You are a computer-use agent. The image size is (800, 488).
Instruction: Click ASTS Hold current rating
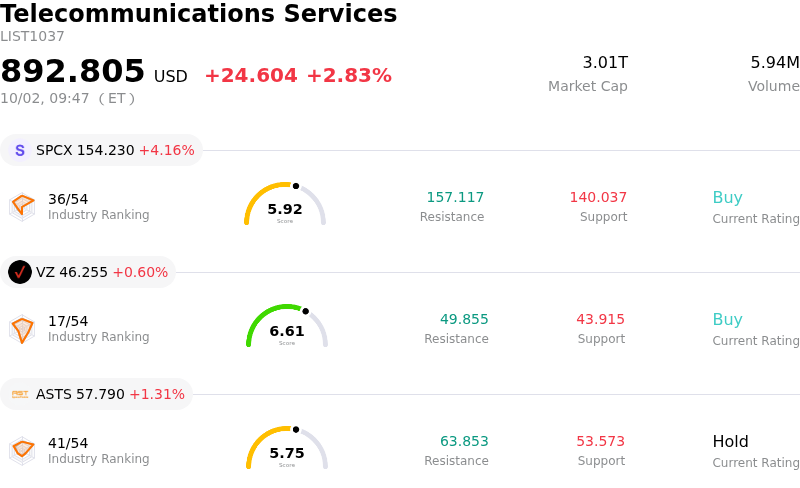click(731, 442)
